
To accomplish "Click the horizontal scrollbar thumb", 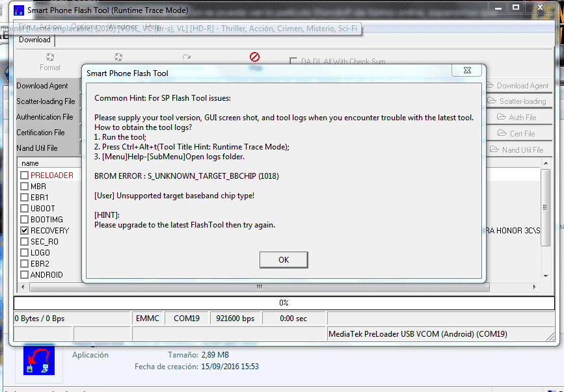I will pyautogui.click(x=260, y=287).
